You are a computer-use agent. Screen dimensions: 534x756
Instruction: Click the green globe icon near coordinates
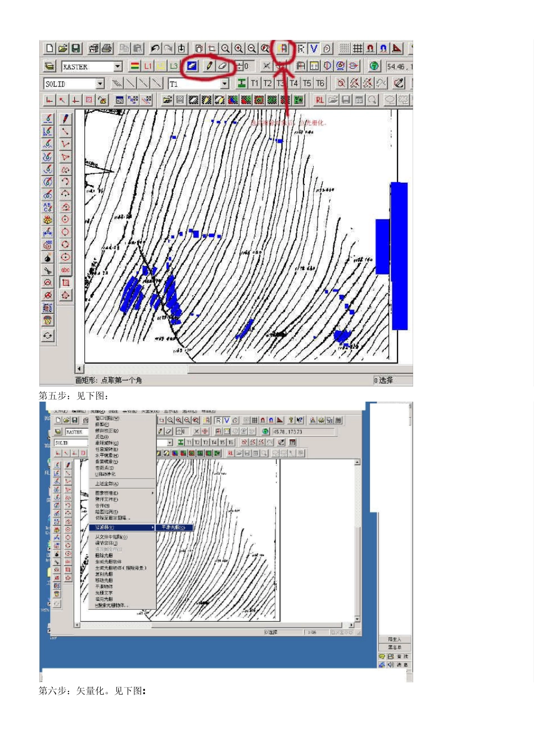click(374, 66)
